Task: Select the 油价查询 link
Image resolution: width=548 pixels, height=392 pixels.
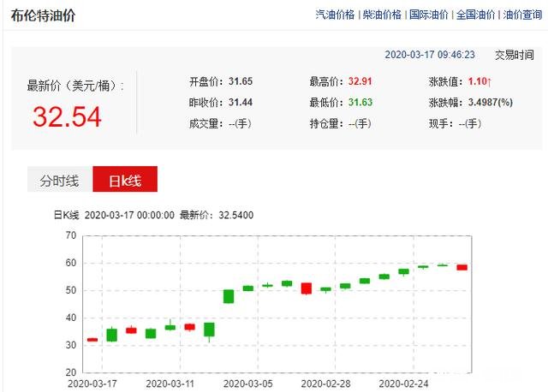Action: click(x=522, y=15)
